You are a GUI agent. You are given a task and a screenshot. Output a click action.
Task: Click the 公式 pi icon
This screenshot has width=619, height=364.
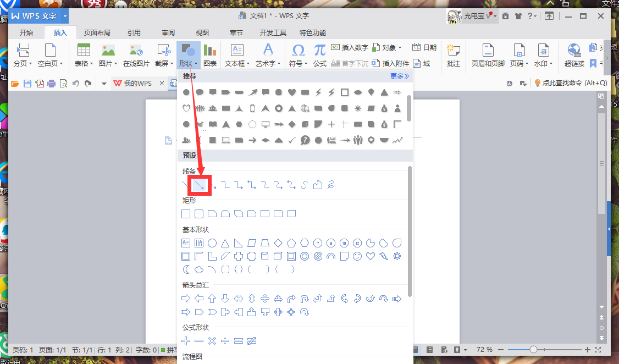320,51
